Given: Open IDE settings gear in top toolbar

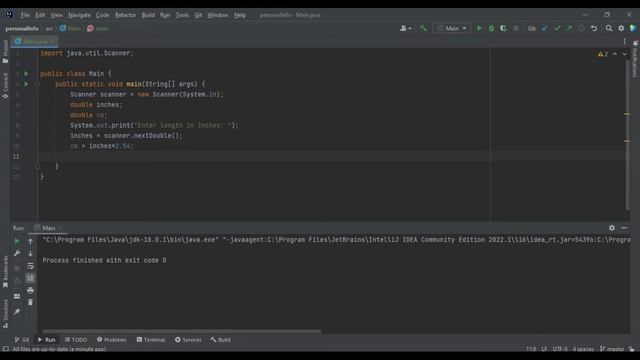Looking at the screenshot, I should click(621, 28).
